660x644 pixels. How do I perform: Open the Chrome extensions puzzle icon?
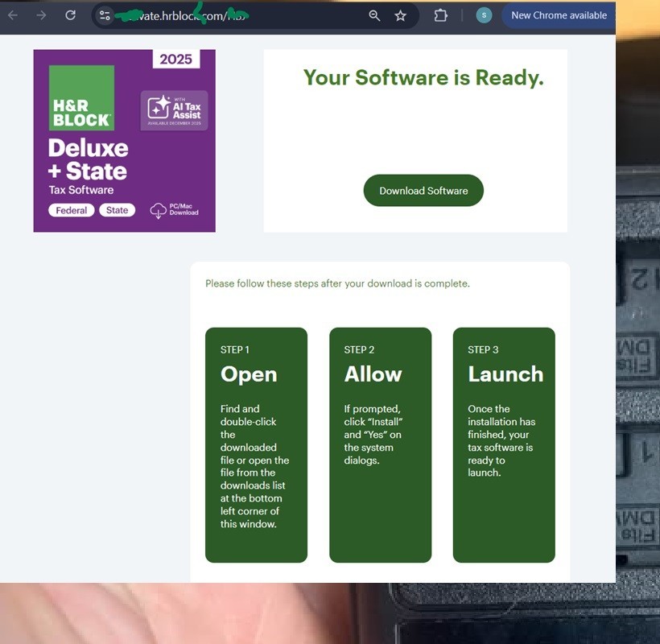pos(440,15)
